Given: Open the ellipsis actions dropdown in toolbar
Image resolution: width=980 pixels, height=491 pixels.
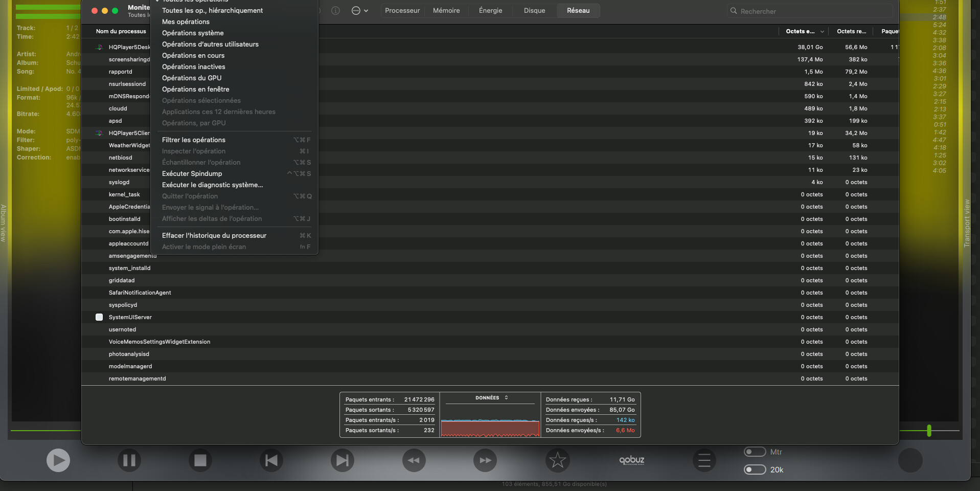Looking at the screenshot, I should pyautogui.click(x=360, y=11).
